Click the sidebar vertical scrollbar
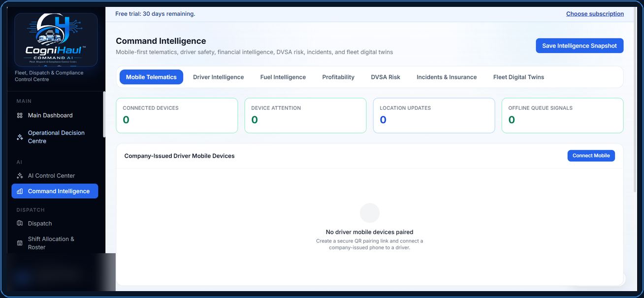The width and height of the screenshot is (644, 298). (x=104, y=115)
